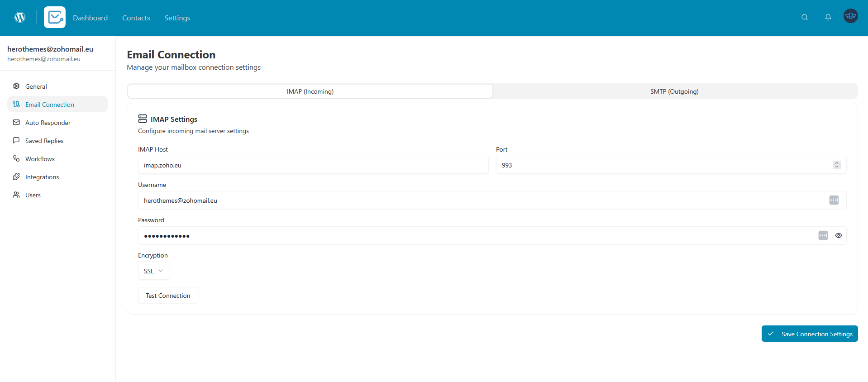Switch to the SMTP (Outgoing) tab
The image size is (868, 382).
click(674, 91)
